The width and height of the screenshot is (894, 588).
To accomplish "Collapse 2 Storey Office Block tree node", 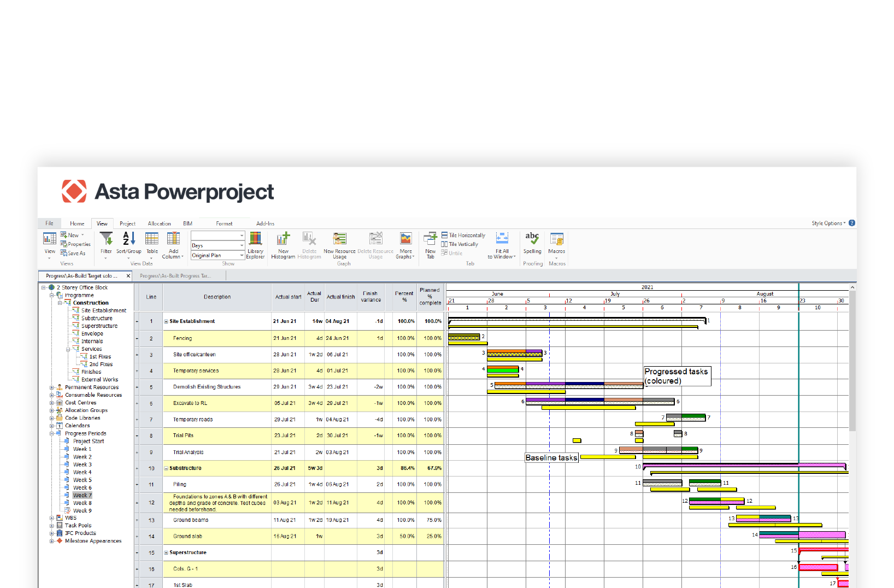I will click(43, 287).
